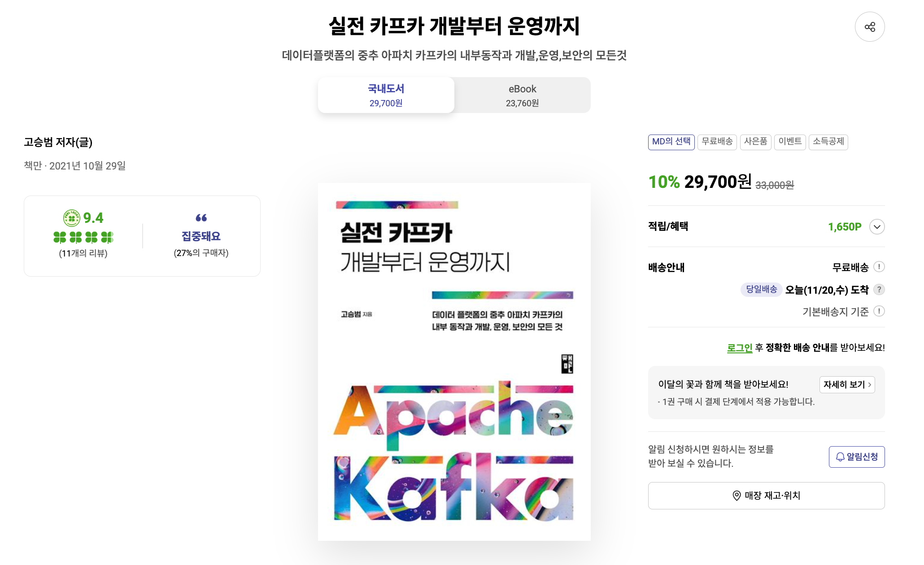This screenshot has width=924, height=565.
Task: Open the Apache Kafka book cover image
Action: (454, 361)
